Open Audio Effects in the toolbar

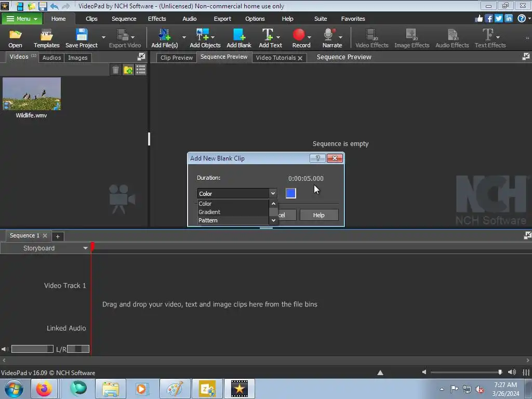pos(452,38)
